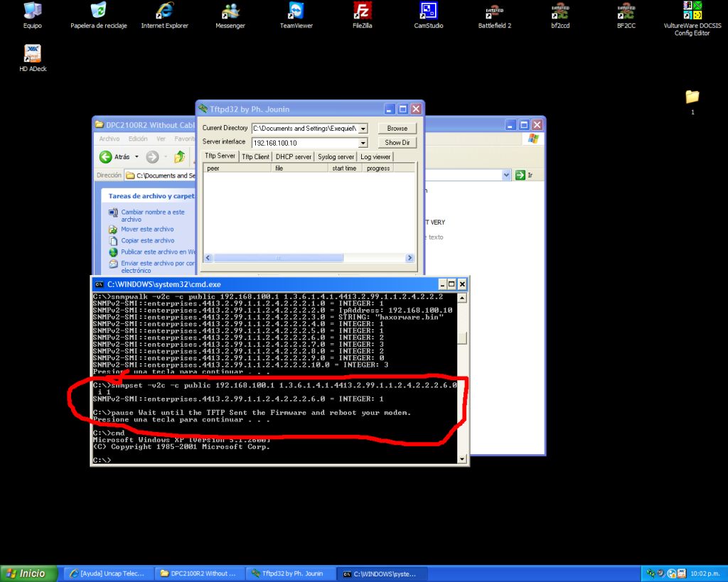
Task: Click the Explorer Atrás back button
Action: pyautogui.click(x=114, y=157)
